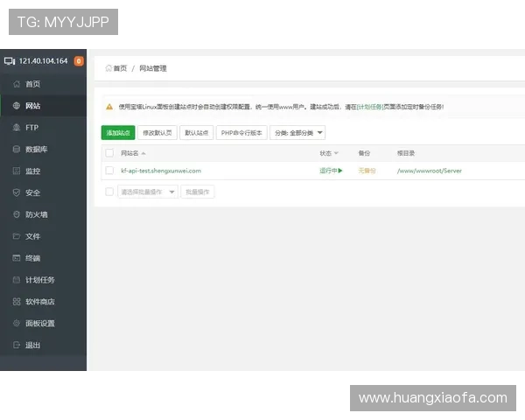Click the globe icon beside 网站
This screenshot has height=420, width=525.
point(17,106)
